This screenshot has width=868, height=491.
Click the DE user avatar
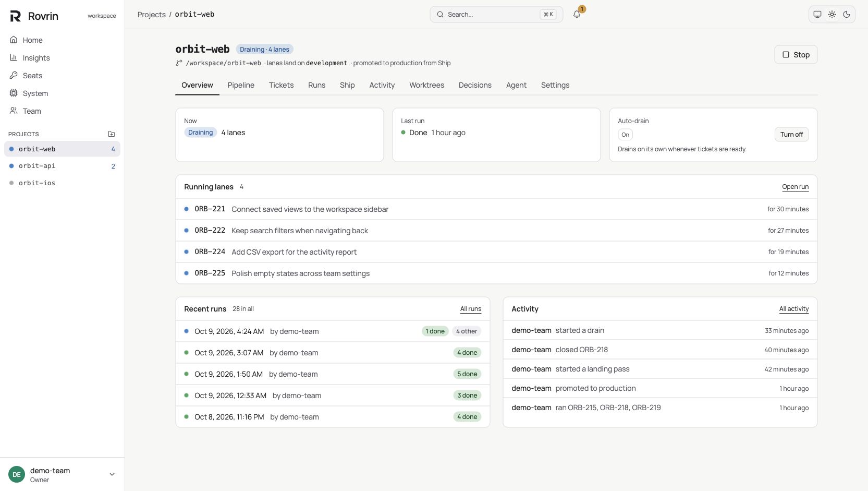[x=17, y=474]
